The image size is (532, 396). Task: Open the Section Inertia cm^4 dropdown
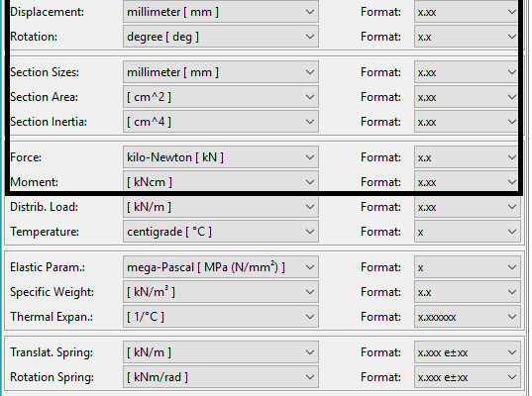click(x=221, y=122)
